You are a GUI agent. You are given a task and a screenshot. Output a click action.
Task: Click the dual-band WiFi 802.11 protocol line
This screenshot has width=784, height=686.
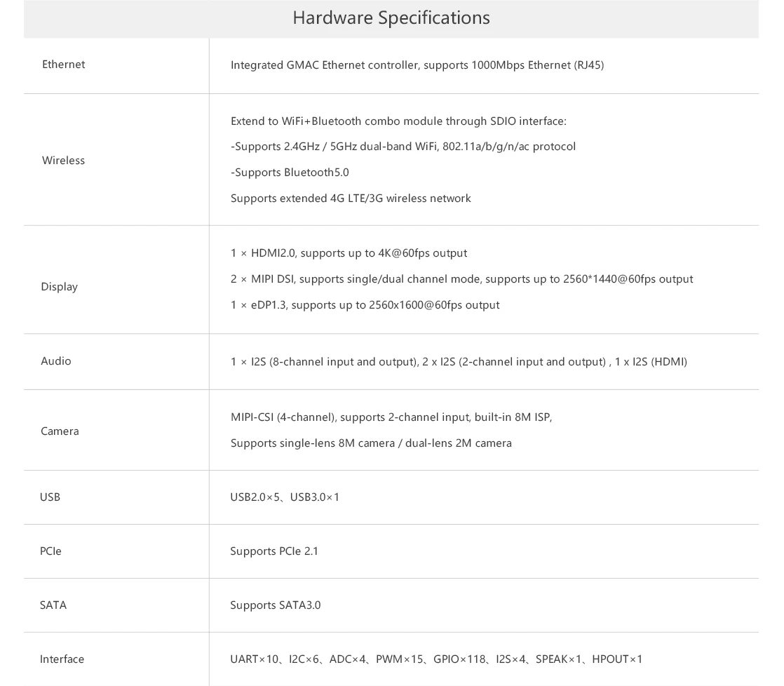pyautogui.click(x=403, y=147)
